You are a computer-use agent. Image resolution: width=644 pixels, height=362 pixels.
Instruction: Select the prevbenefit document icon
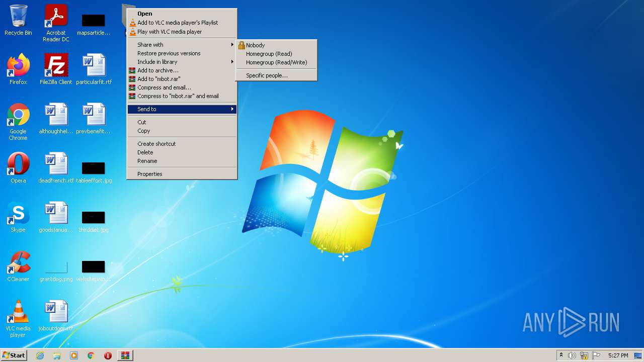(94, 119)
